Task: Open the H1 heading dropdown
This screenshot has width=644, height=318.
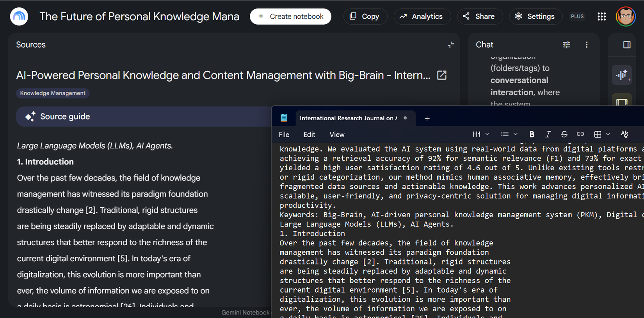Action: point(481,134)
